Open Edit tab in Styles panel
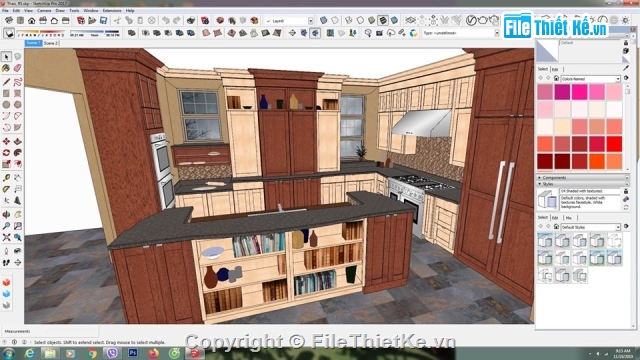This screenshot has width=640, height=360. pos(555,218)
